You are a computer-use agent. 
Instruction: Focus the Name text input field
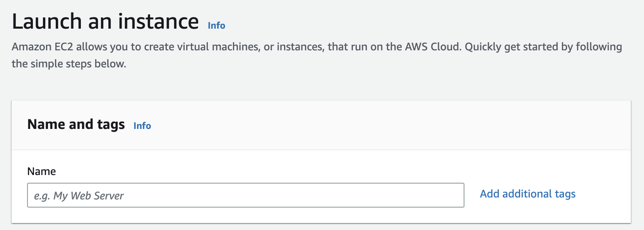(x=245, y=195)
